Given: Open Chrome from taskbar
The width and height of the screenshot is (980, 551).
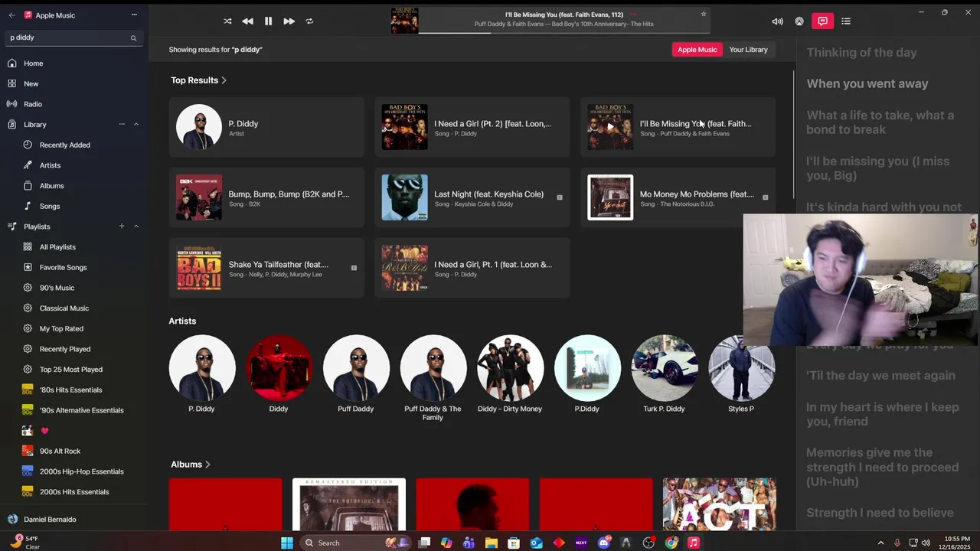Looking at the screenshot, I should [x=671, y=543].
